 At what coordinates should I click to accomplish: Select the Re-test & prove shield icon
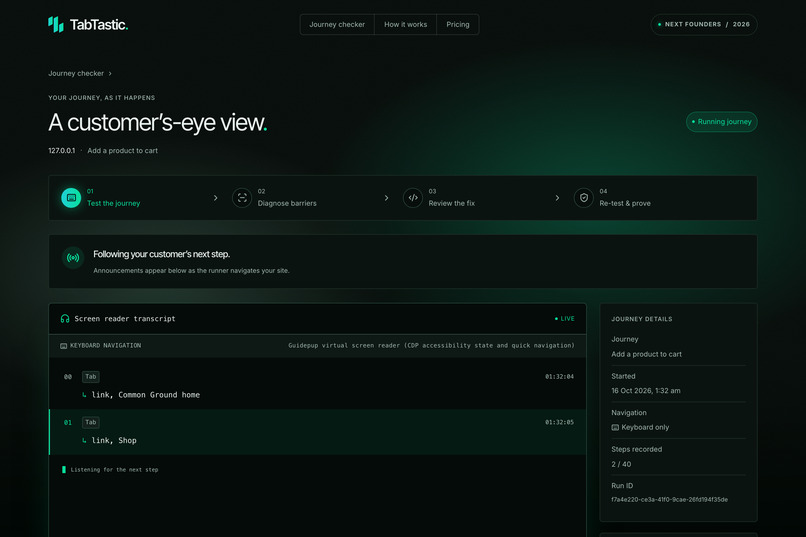coord(583,198)
